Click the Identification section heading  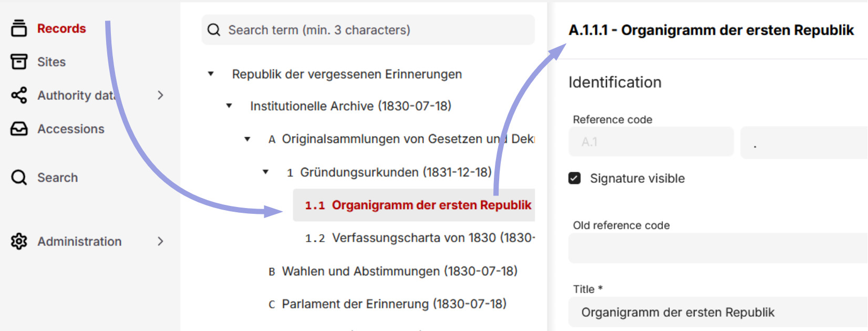615,82
